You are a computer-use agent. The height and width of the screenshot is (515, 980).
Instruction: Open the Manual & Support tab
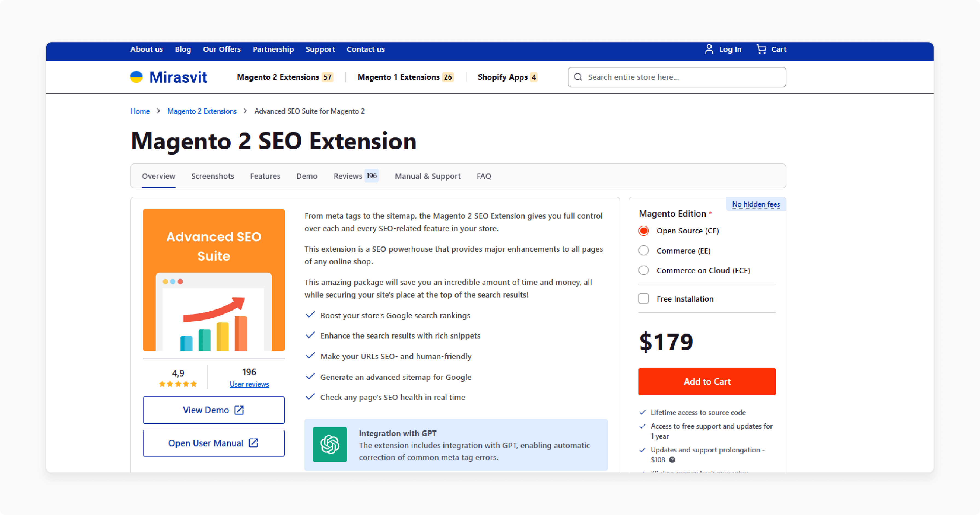click(x=428, y=176)
